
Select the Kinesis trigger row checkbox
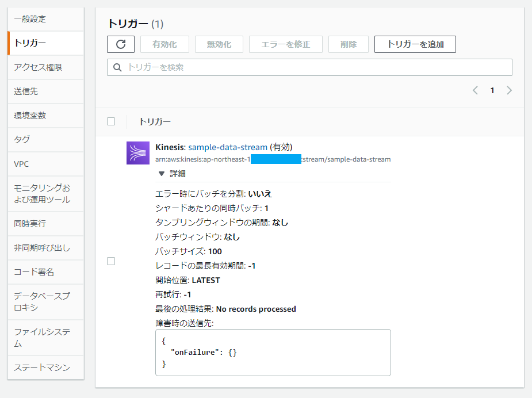111,261
